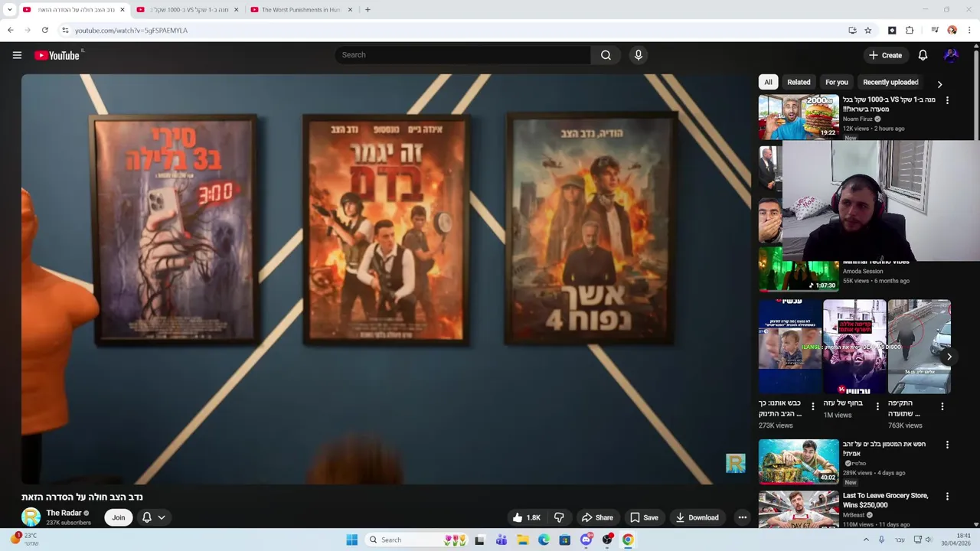View site information icon in address bar
Viewport: 980px width, 551px height.
(x=65, y=31)
